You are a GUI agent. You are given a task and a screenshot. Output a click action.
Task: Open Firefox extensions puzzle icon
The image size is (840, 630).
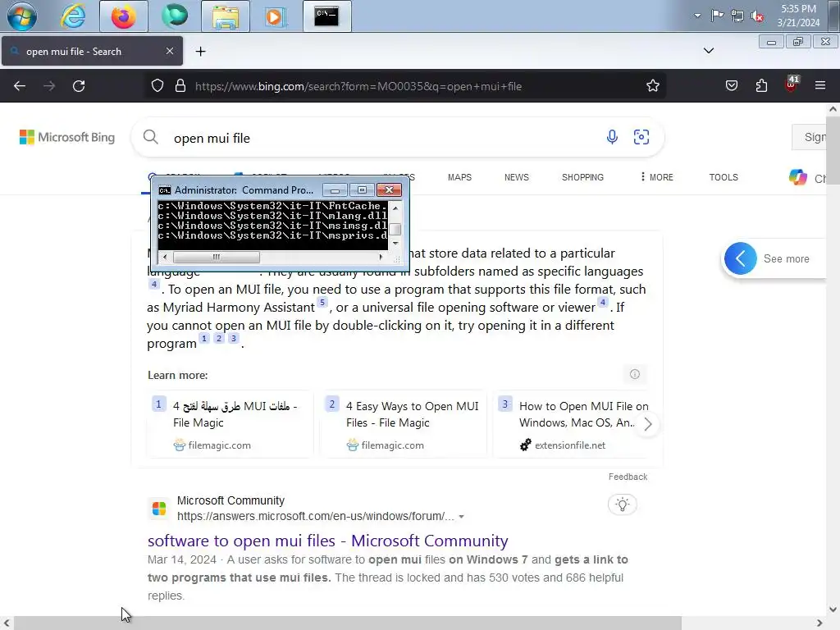point(761,85)
